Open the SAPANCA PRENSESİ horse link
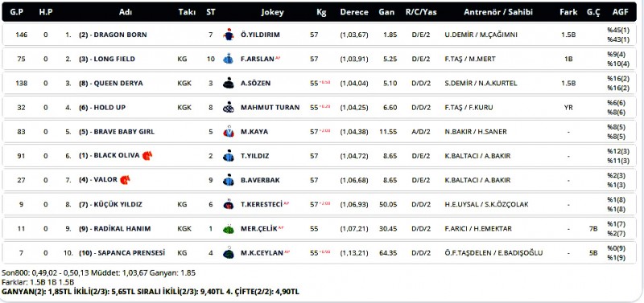This screenshot has height=303, width=644. click(122, 253)
